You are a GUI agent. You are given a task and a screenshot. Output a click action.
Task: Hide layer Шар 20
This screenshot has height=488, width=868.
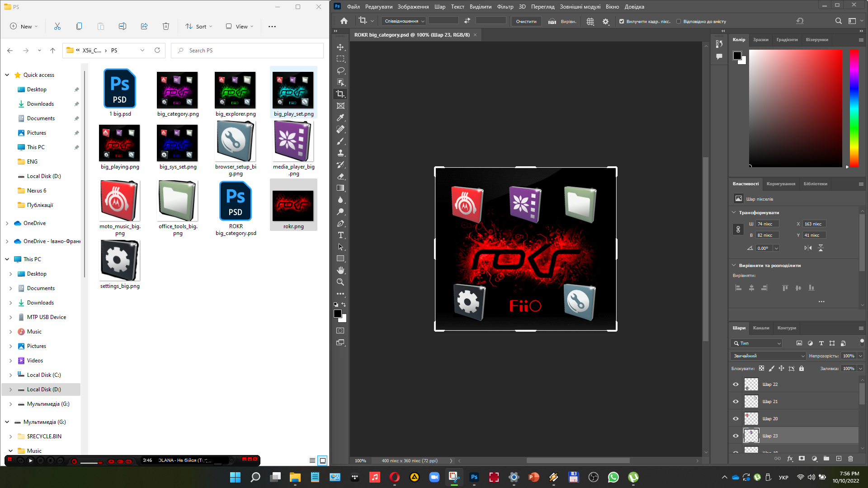coord(736,419)
